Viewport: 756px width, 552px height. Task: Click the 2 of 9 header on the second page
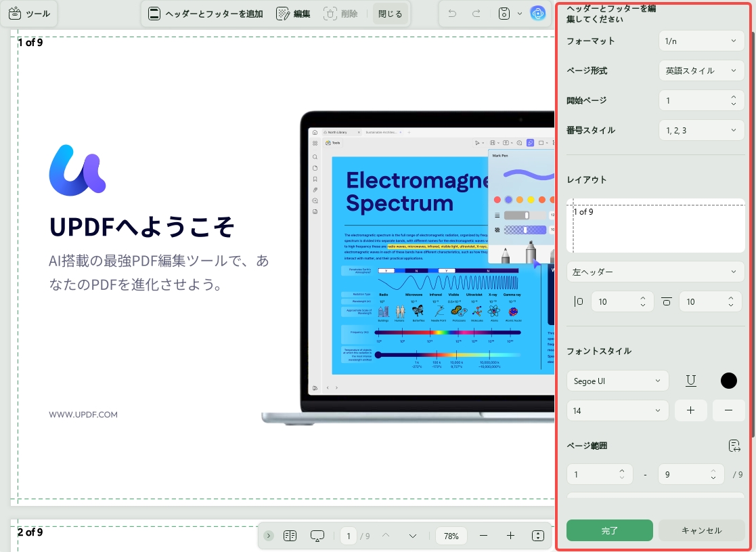click(30, 532)
